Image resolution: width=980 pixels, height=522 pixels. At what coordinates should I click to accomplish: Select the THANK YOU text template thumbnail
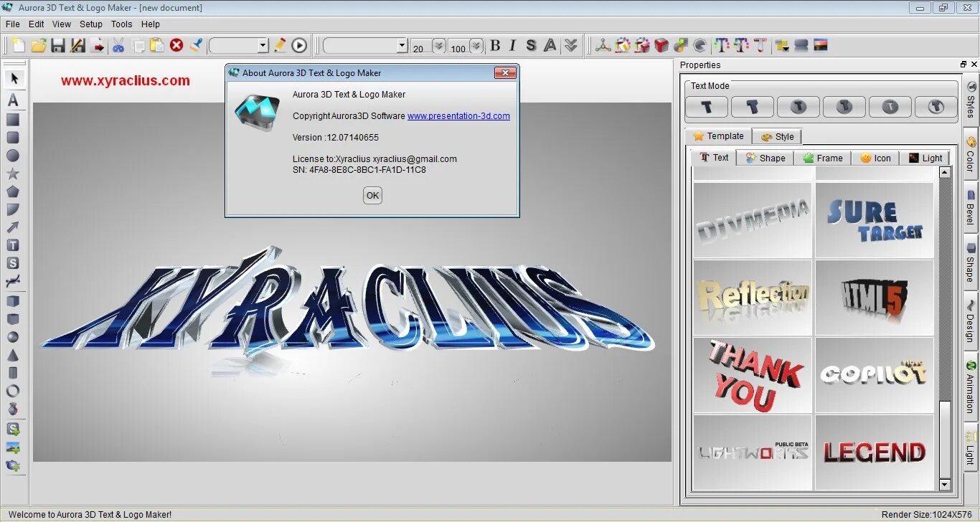click(753, 375)
